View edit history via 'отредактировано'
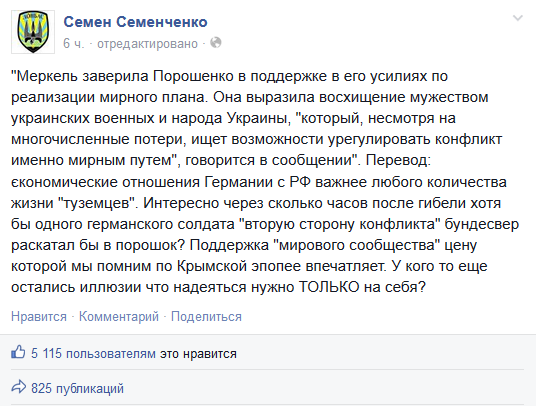This screenshot has height=407, width=536. click(147, 44)
